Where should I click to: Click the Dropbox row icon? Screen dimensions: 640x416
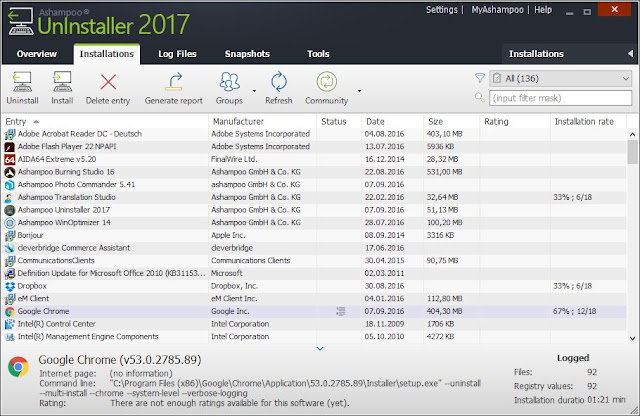pyautogui.click(x=9, y=286)
